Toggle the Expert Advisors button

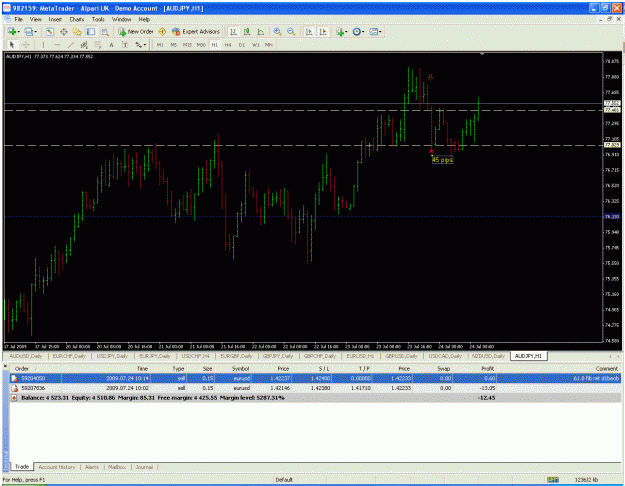coord(196,31)
